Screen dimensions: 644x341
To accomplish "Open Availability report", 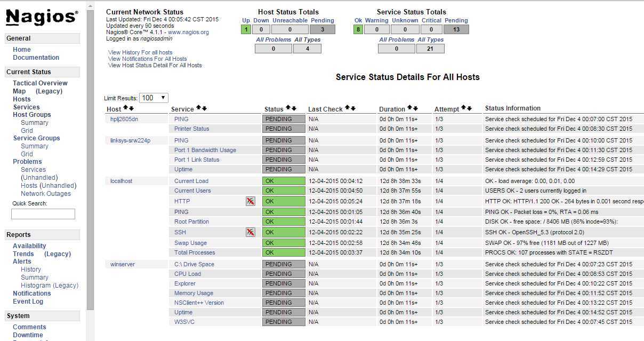I will (29, 246).
